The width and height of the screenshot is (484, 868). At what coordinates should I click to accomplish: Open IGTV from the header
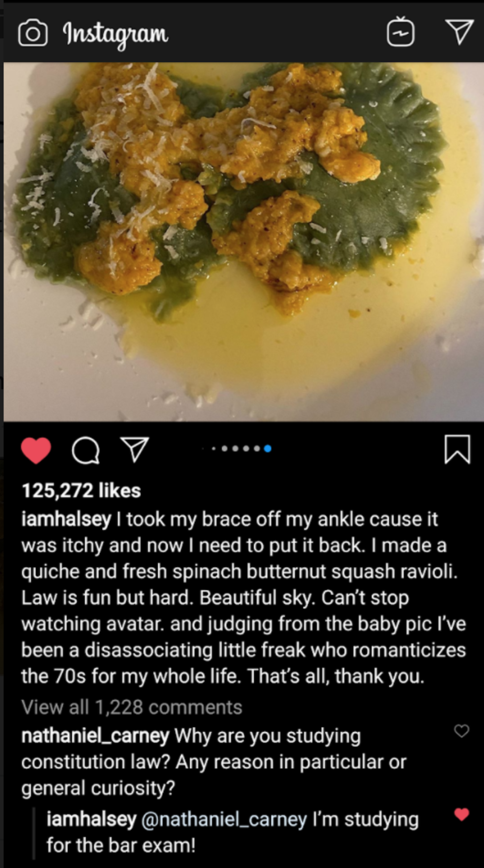(x=400, y=32)
